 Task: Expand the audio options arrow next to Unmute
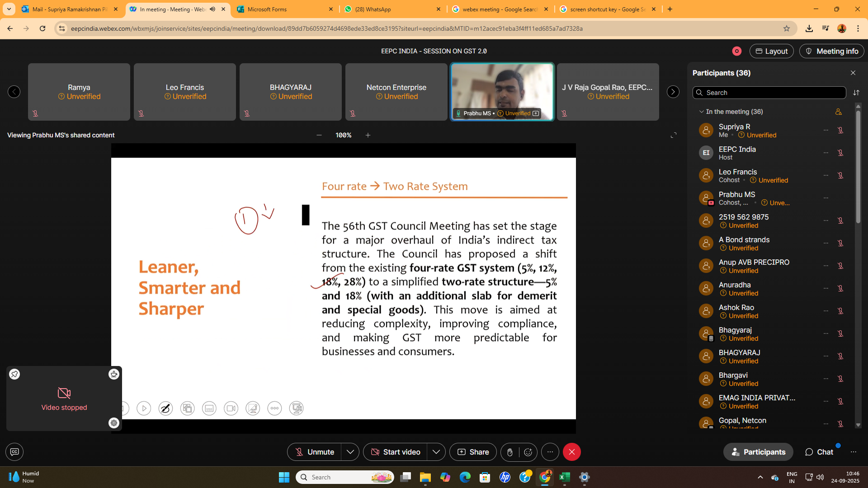pyautogui.click(x=350, y=452)
